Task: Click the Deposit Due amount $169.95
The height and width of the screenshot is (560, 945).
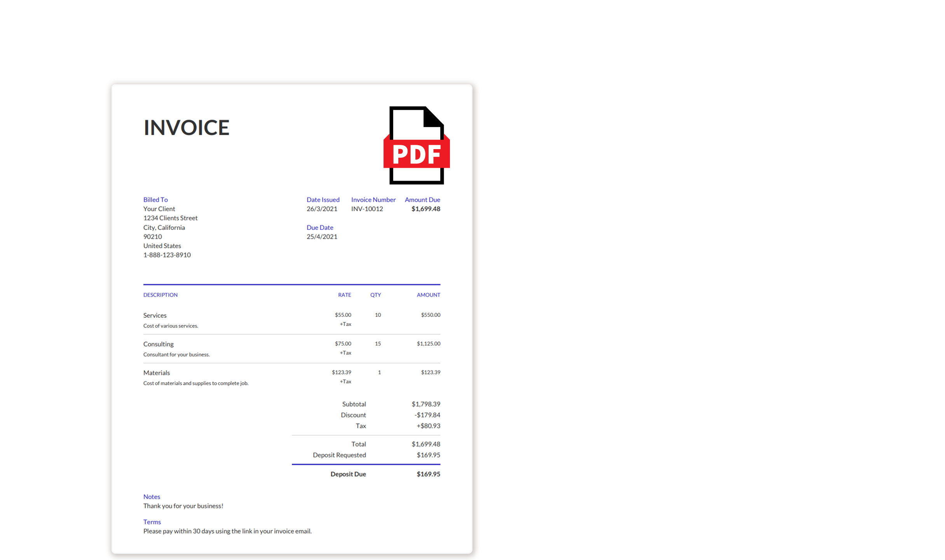Action: 428,474
